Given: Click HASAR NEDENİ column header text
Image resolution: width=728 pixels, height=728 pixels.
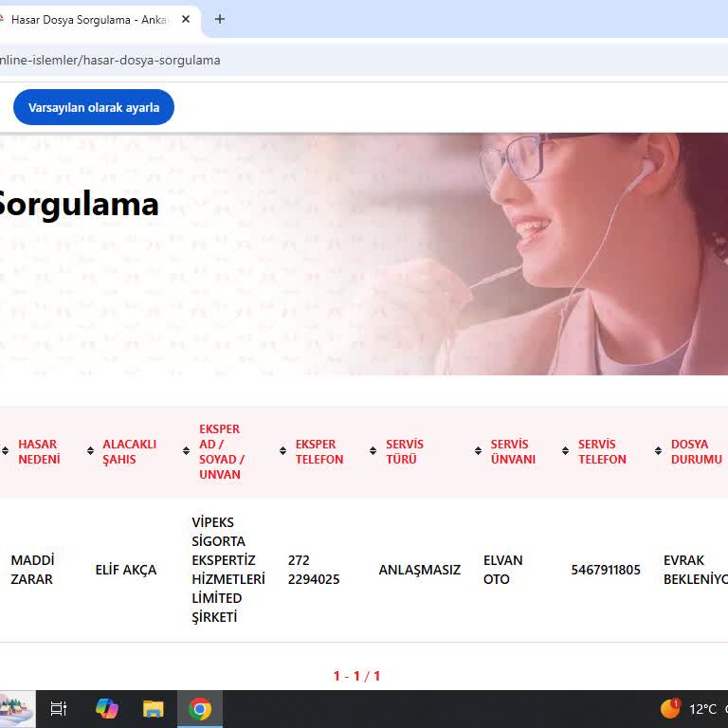Looking at the screenshot, I should coord(39,451).
